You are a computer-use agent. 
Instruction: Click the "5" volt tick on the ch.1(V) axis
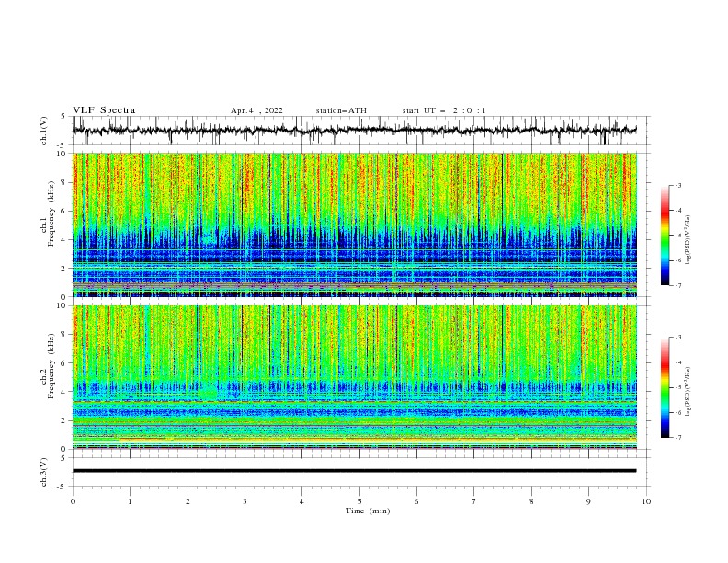tap(63, 116)
